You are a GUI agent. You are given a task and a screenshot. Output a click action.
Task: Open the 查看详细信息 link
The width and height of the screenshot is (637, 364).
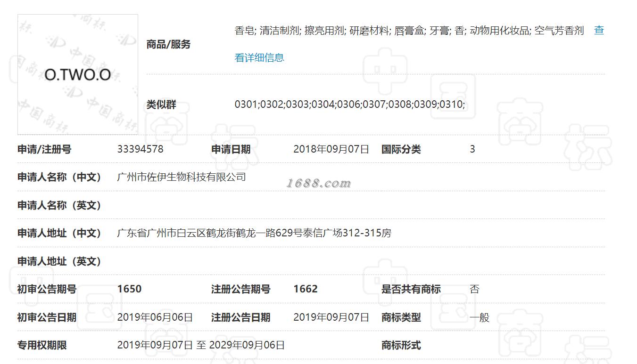pyautogui.click(x=259, y=58)
